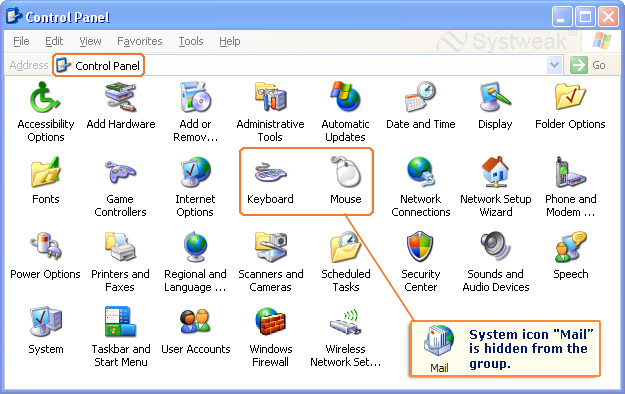
Task: Launch the Network Setup Wizard icon
Action: [495, 172]
